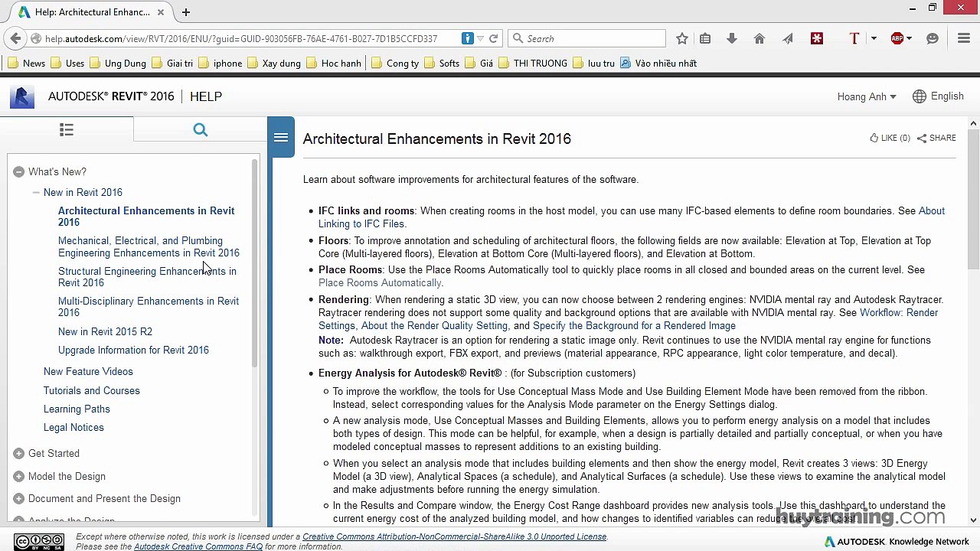Click the Creative Commons license badge
The height and width of the screenshot is (551, 980).
tap(39, 542)
